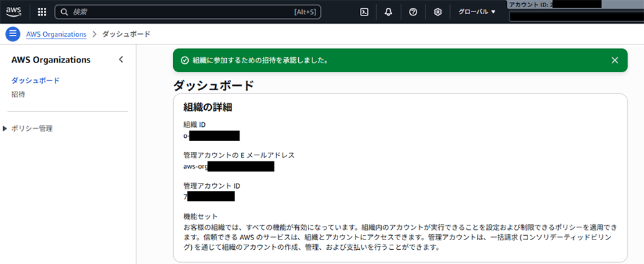Click the AWS logo home icon

(x=15, y=12)
